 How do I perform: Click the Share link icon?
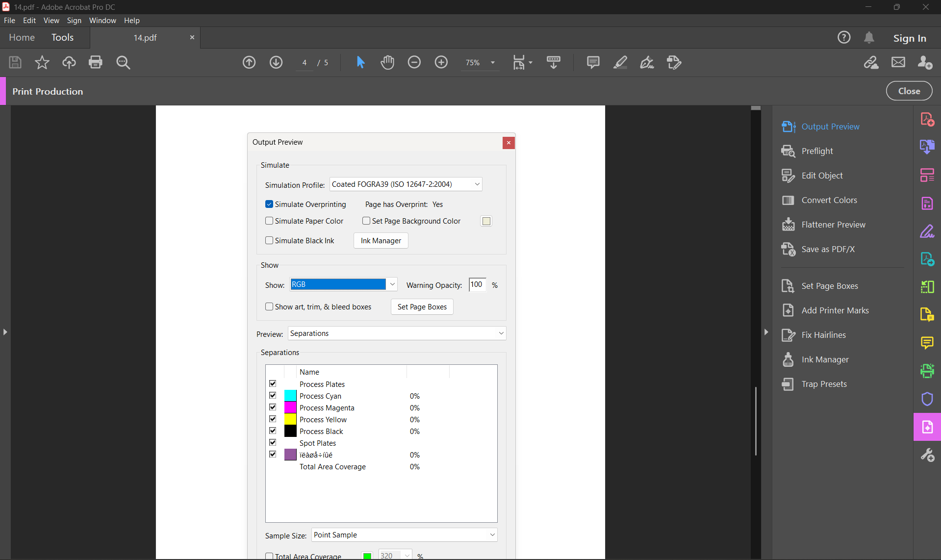pos(871,62)
